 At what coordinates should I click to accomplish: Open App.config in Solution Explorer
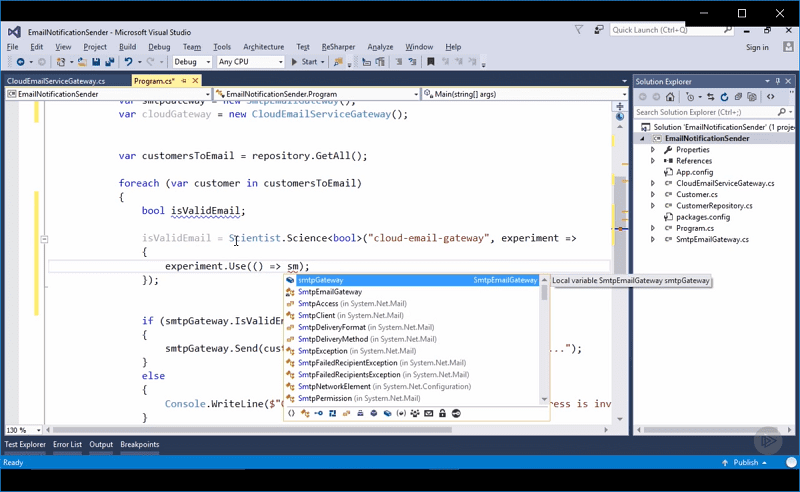[x=694, y=172]
